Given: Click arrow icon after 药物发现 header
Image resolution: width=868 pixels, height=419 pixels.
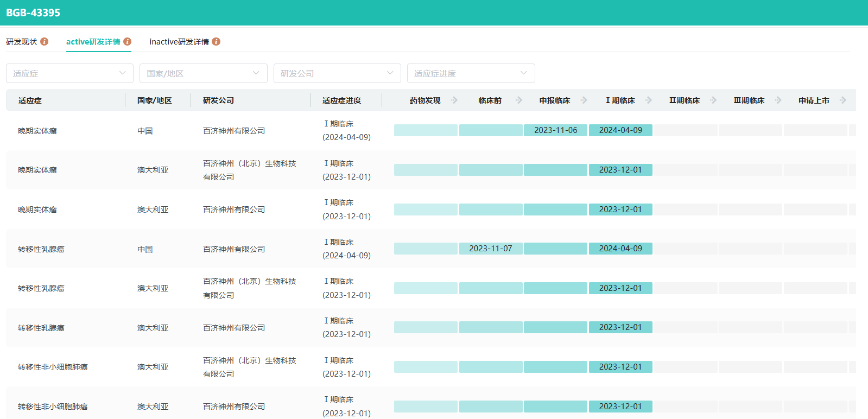Looking at the screenshot, I should click(x=454, y=100).
